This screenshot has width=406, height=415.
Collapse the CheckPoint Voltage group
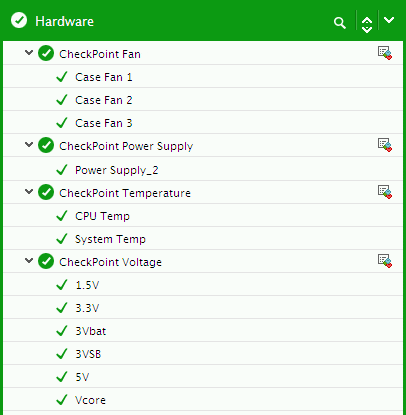pos(29,260)
